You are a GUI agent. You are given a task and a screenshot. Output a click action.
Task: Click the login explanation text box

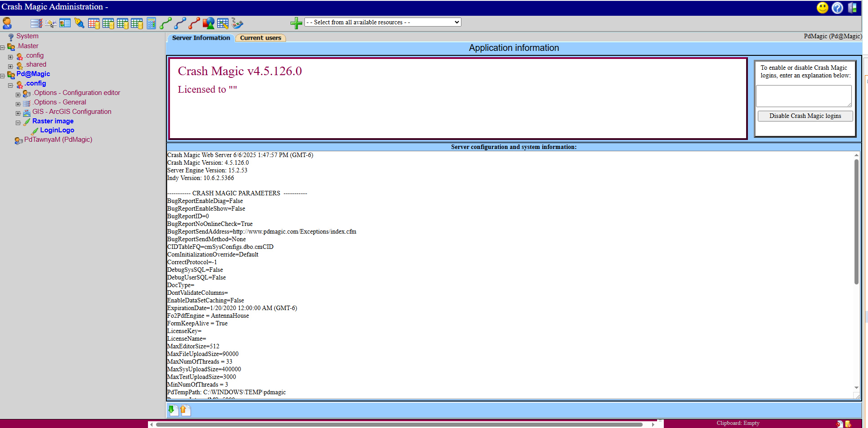point(803,96)
